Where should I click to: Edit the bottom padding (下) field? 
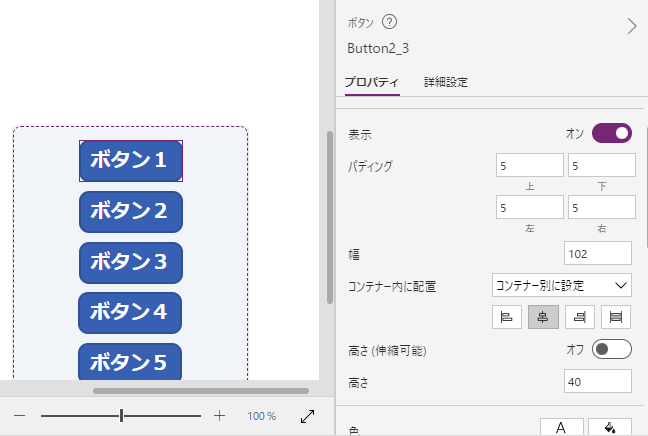pyautogui.click(x=601, y=165)
